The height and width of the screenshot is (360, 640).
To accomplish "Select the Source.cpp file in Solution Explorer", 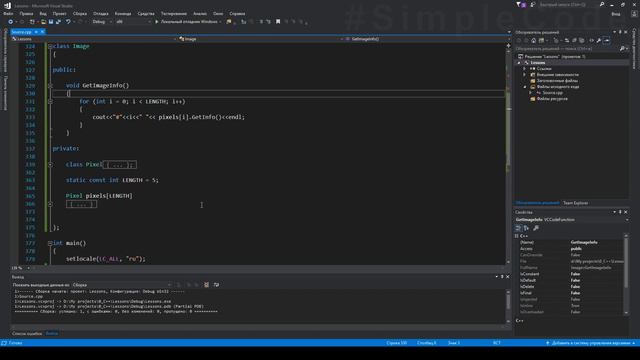I will click(x=552, y=93).
